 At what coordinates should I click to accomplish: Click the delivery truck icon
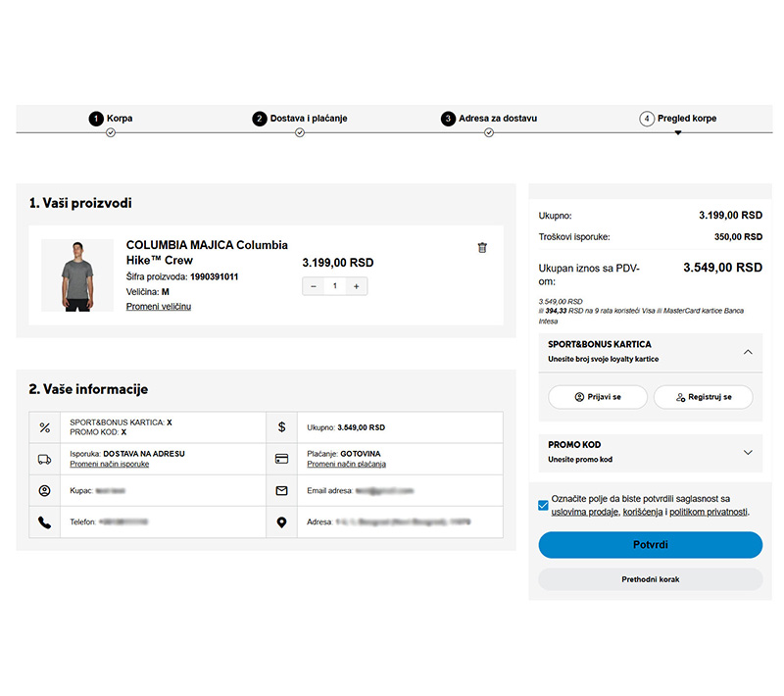pyautogui.click(x=44, y=459)
